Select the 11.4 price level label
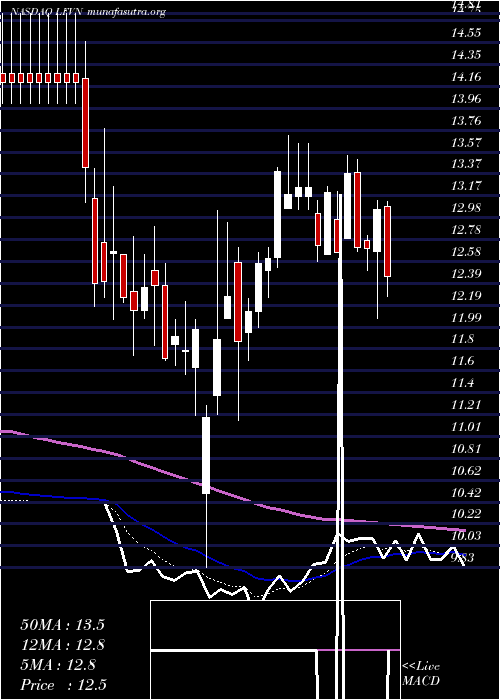 click(x=462, y=383)
